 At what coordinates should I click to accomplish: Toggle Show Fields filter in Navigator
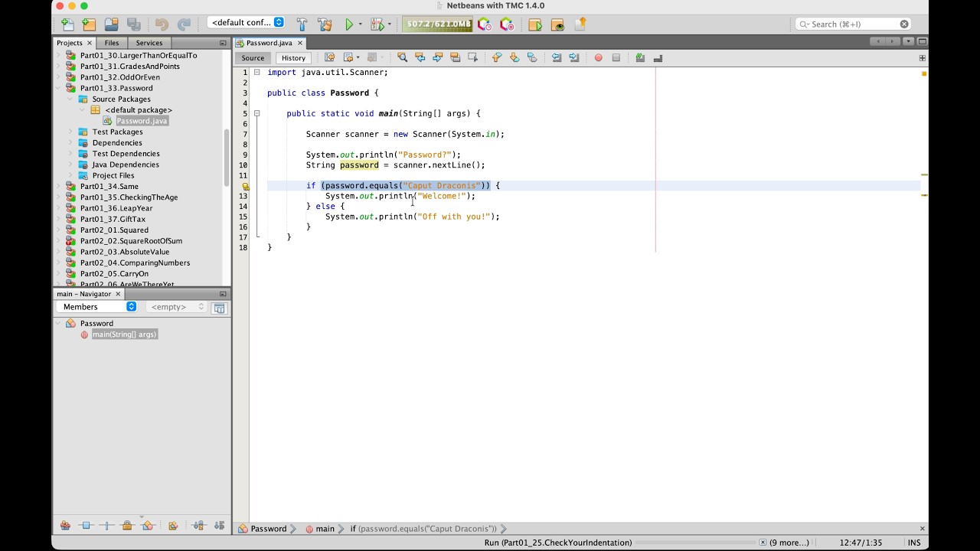coord(86,526)
